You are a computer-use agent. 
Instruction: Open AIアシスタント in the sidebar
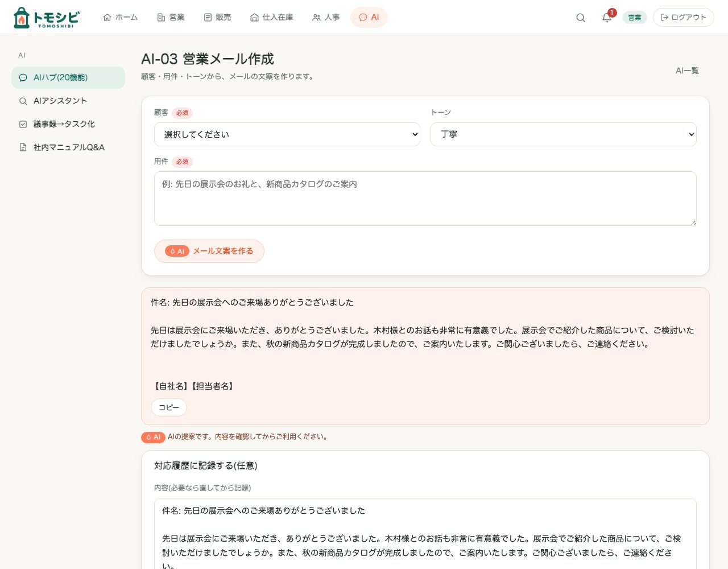coord(68,101)
